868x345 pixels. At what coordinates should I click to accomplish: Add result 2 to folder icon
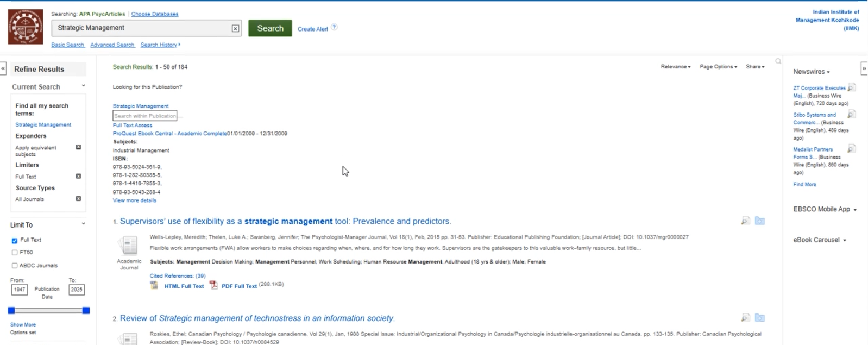[x=759, y=317]
